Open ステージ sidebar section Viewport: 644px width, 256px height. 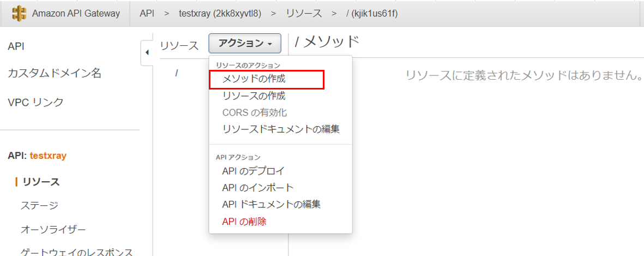[x=39, y=205]
